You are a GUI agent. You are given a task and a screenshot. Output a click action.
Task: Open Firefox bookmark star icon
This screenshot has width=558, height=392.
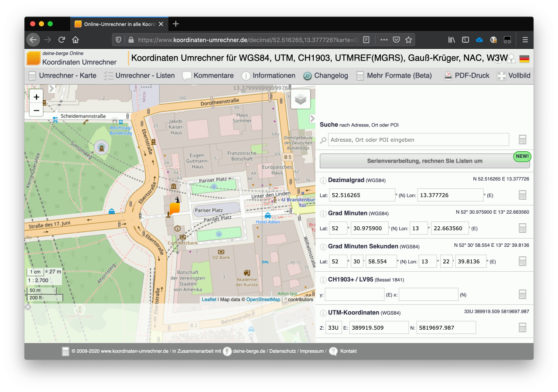408,40
